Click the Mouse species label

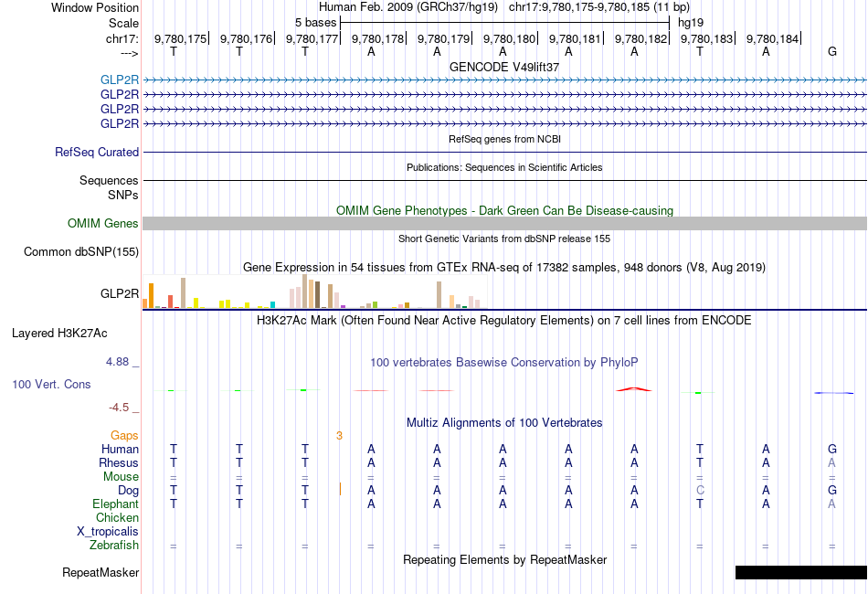pyautogui.click(x=121, y=477)
